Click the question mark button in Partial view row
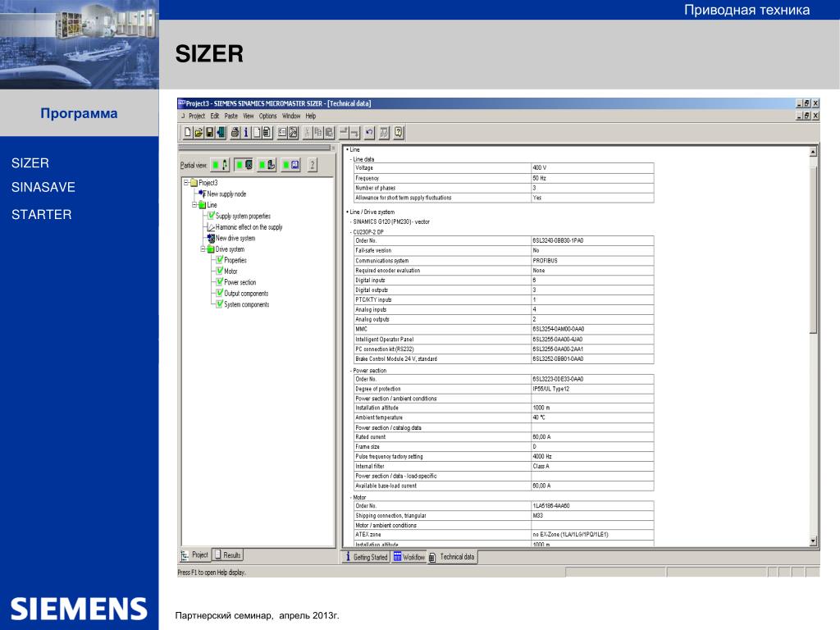This screenshot has width=840, height=630. tap(313, 165)
